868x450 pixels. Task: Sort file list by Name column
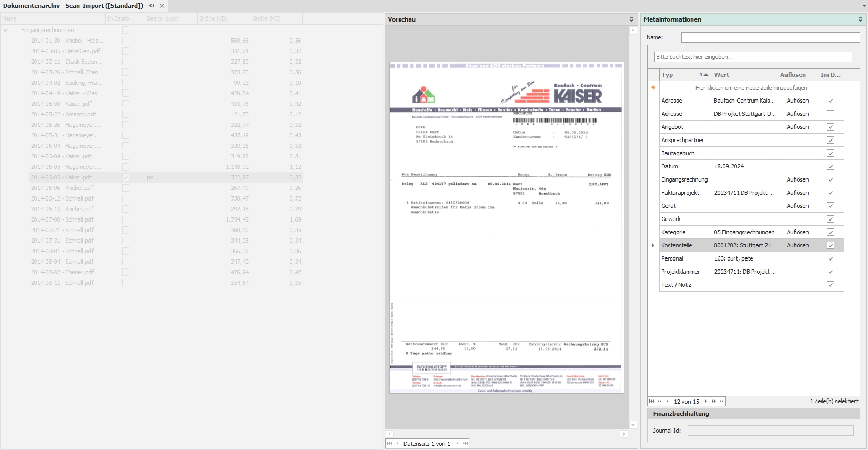tap(53, 18)
